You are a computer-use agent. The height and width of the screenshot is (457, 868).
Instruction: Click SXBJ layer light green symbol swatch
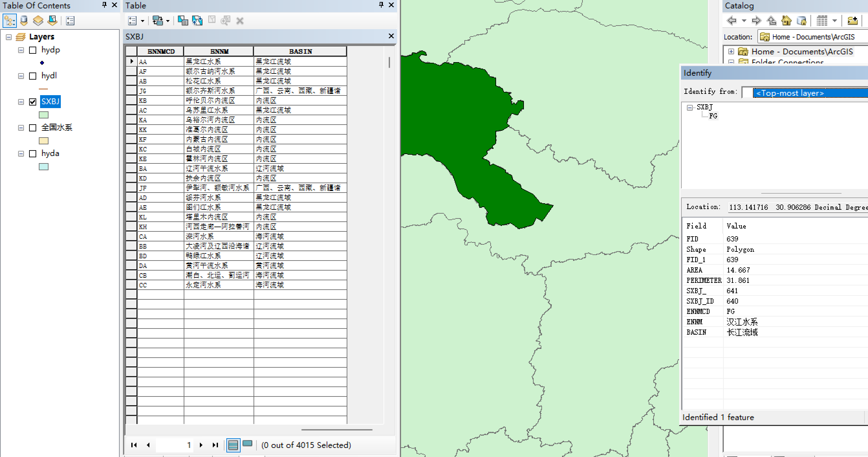43,115
